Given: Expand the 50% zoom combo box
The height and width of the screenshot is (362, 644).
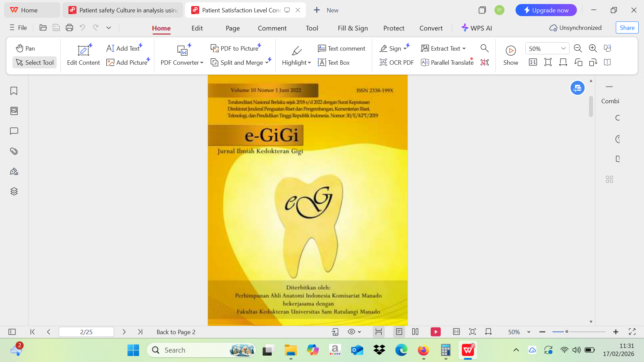Looking at the screenshot, I should pos(563,48).
